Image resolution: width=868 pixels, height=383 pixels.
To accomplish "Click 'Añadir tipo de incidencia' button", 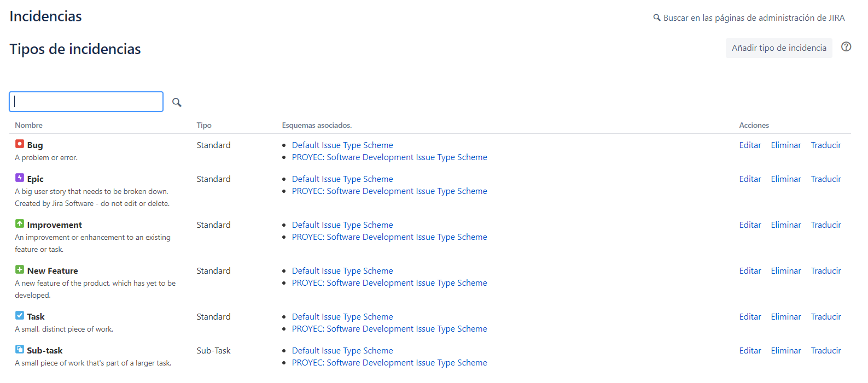I will pos(779,48).
